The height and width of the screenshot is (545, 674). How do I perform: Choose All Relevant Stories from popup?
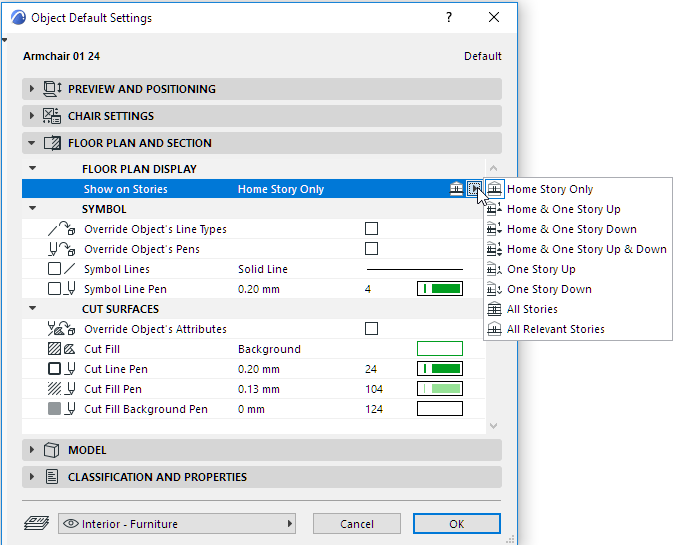click(x=555, y=329)
